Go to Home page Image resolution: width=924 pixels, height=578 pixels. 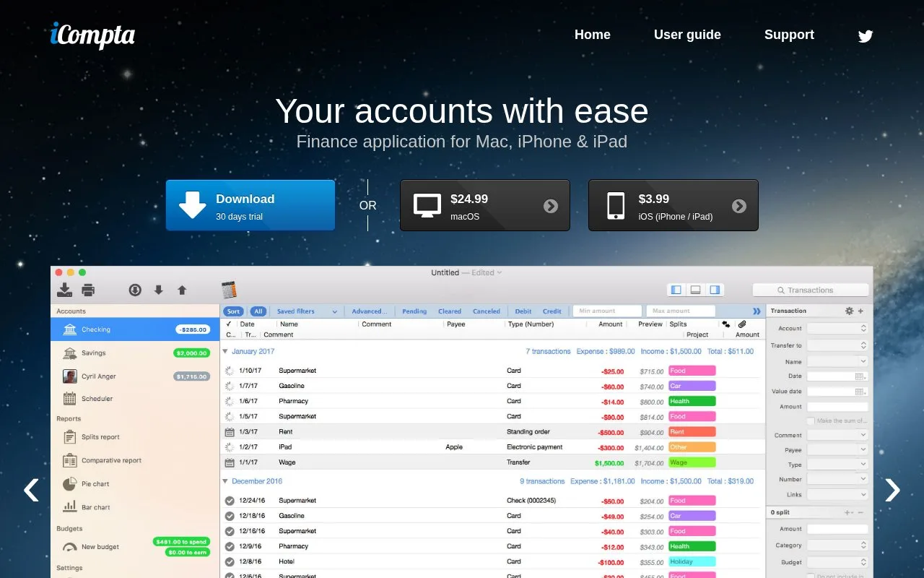point(592,35)
